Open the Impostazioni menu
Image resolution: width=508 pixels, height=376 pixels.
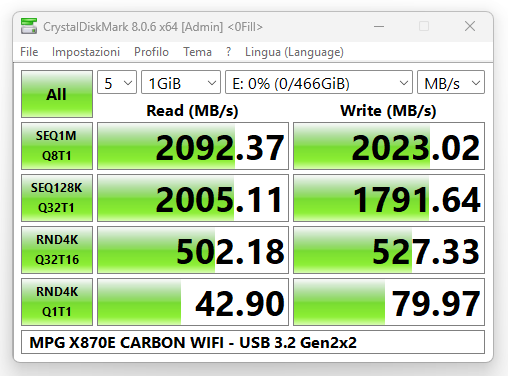tap(86, 52)
